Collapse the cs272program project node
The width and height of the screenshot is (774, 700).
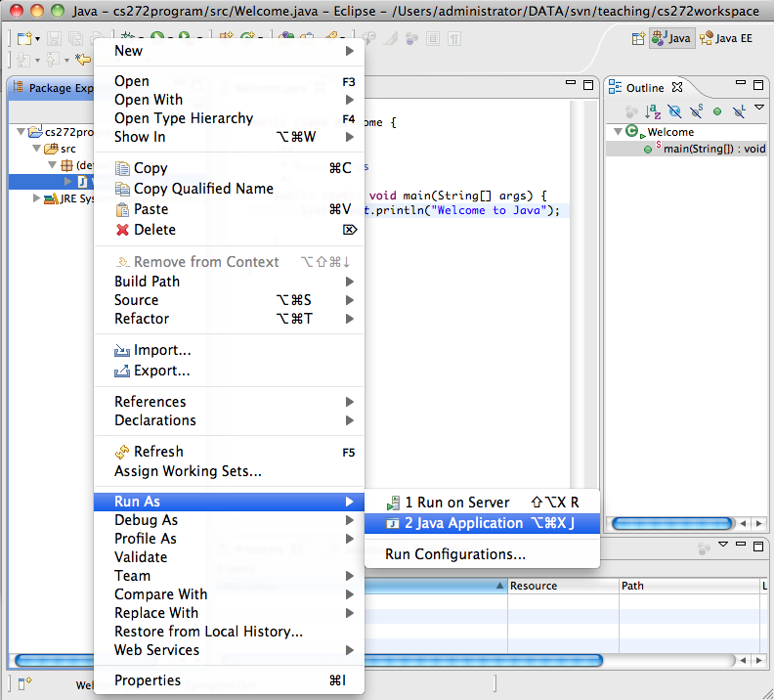pyautogui.click(x=21, y=132)
